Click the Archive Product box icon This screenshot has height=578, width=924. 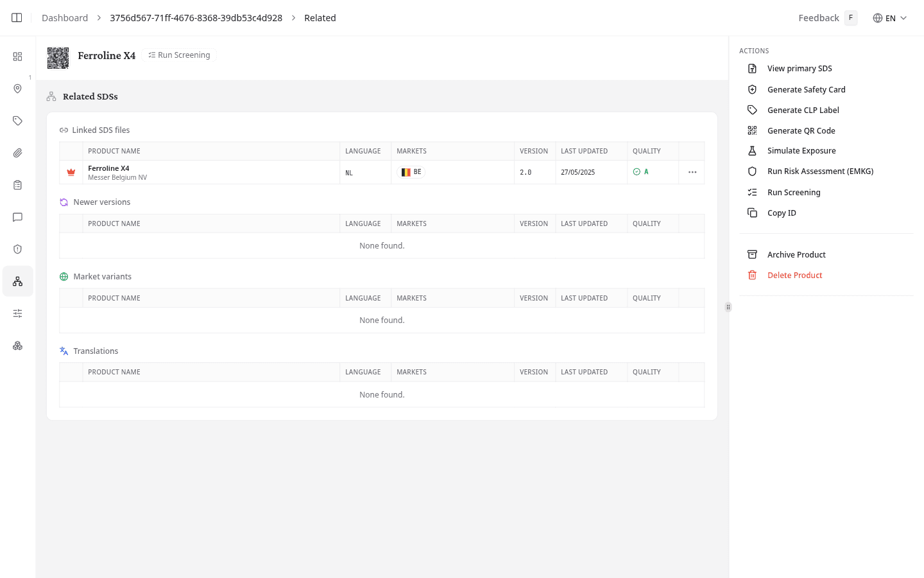click(x=752, y=255)
